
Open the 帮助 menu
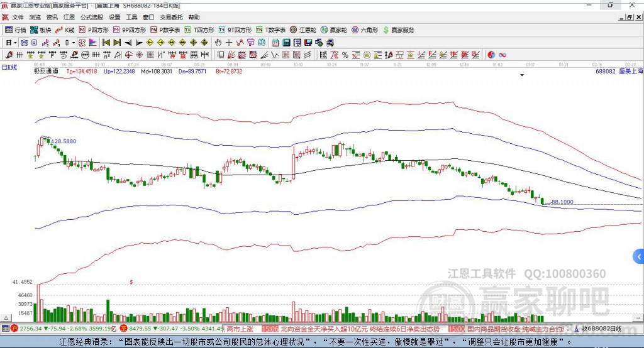pyautogui.click(x=194, y=17)
